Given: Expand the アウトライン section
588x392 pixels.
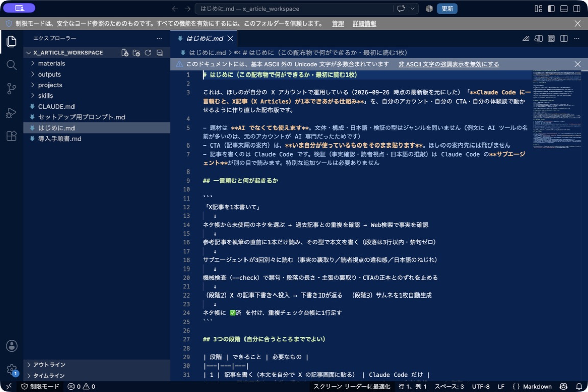Looking at the screenshot, I should click(x=97, y=365).
